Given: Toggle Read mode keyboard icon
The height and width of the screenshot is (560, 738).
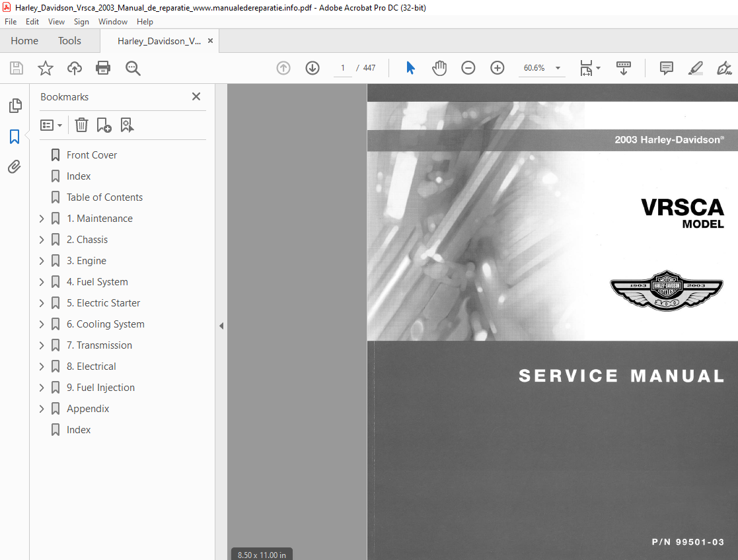Looking at the screenshot, I should [624, 68].
